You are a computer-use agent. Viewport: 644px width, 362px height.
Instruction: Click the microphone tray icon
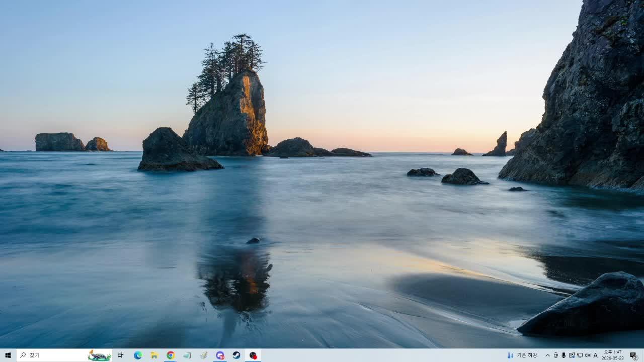click(x=563, y=355)
